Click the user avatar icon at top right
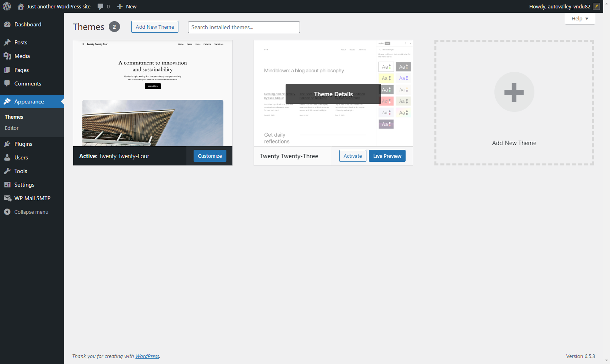The image size is (610, 364). click(596, 6)
